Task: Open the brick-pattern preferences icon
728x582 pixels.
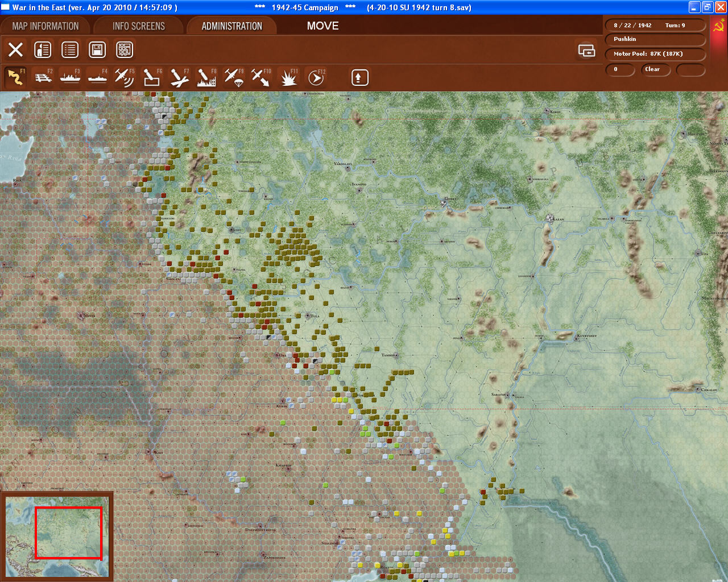Action: pyautogui.click(x=125, y=50)
